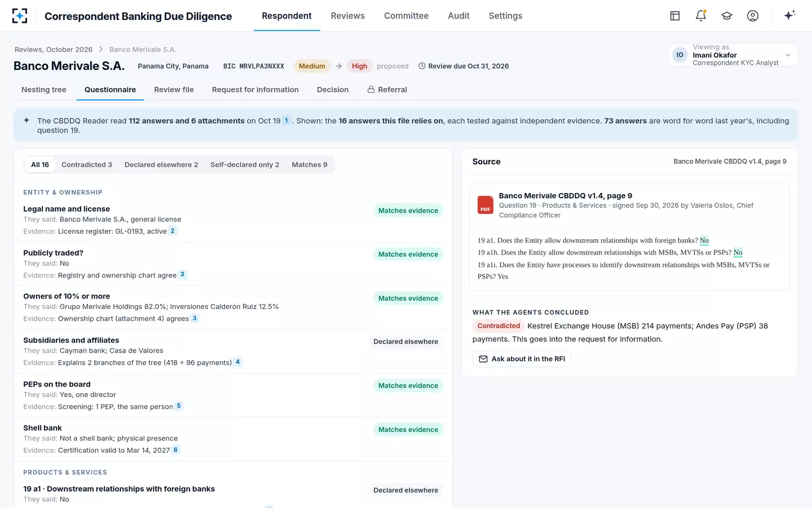Show the Matches 9 filter
This screenshot has height=508, width=812.
click(310, 165)
